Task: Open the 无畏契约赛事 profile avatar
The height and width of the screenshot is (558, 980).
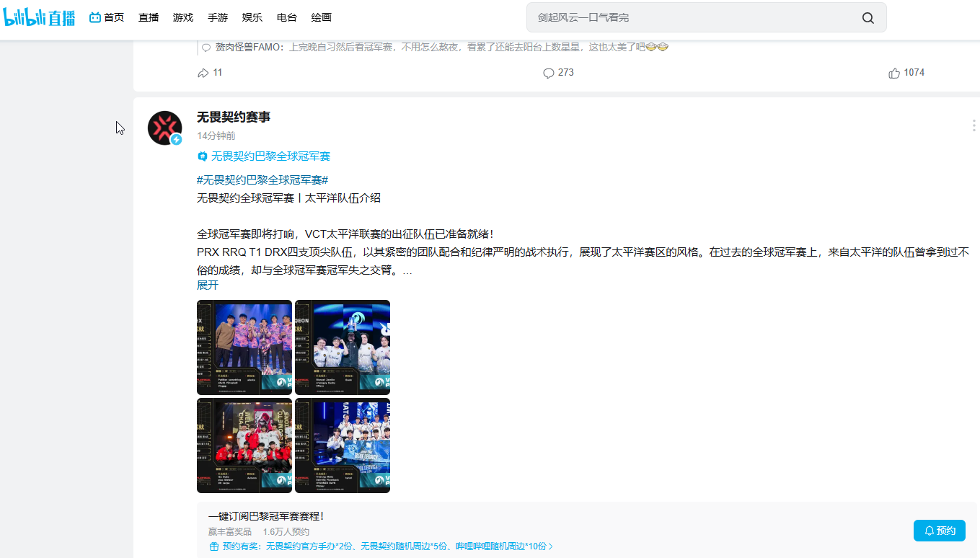Action: [x=164, y=128]
